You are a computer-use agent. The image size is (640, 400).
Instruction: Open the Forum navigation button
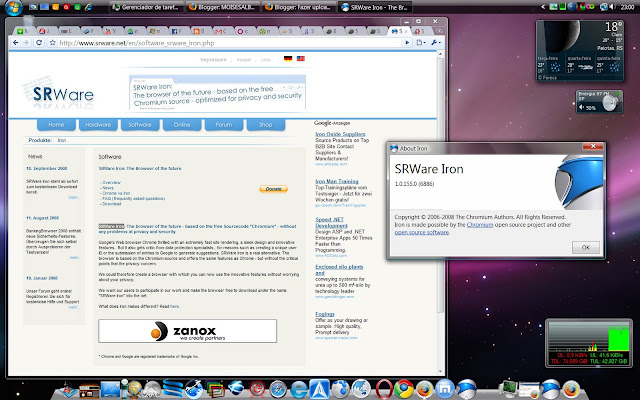point(224,125)
